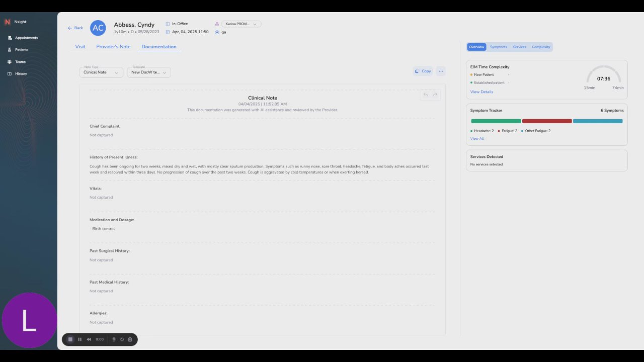Click the provider person icon

click(x=217, y=24)
